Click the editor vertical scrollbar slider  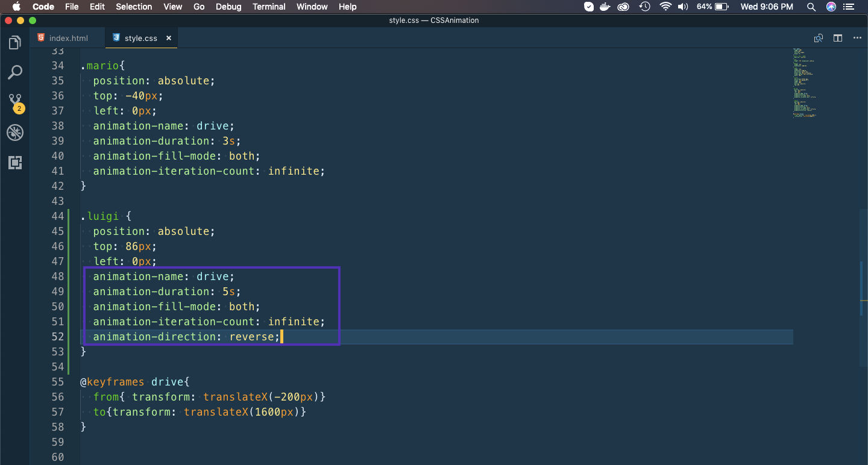click(x=864, y=289)
